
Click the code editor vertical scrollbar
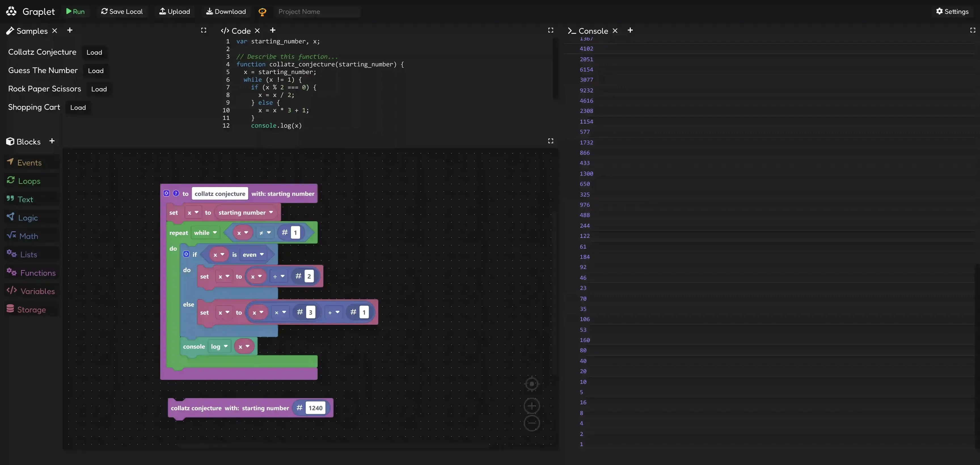[x=555, y=69]
